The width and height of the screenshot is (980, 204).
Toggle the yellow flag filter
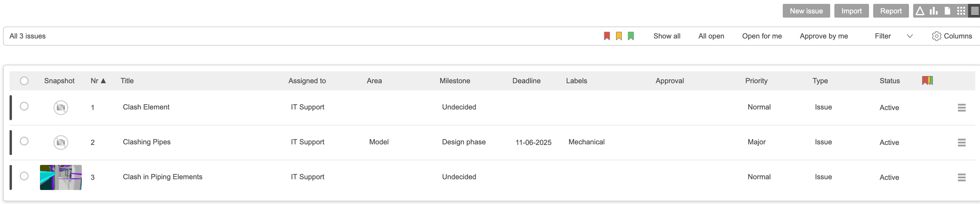coord(619,36)
